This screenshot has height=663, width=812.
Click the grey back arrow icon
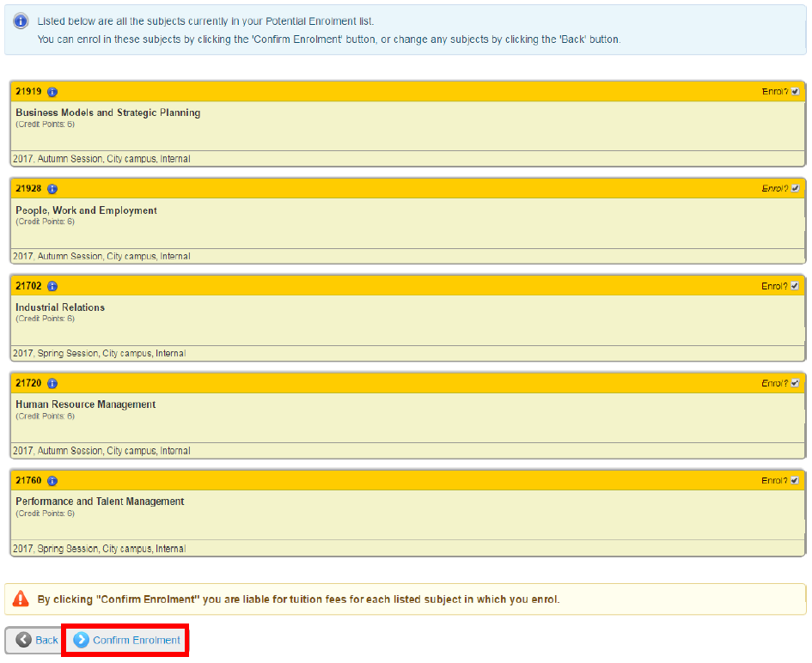(23, 640)
